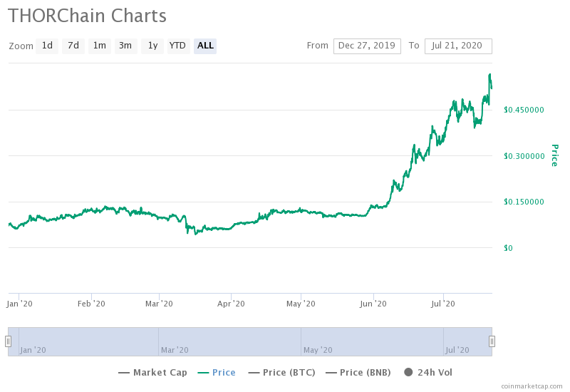
Task: Click the navigator near Mar '20 label
Action: 175,350
